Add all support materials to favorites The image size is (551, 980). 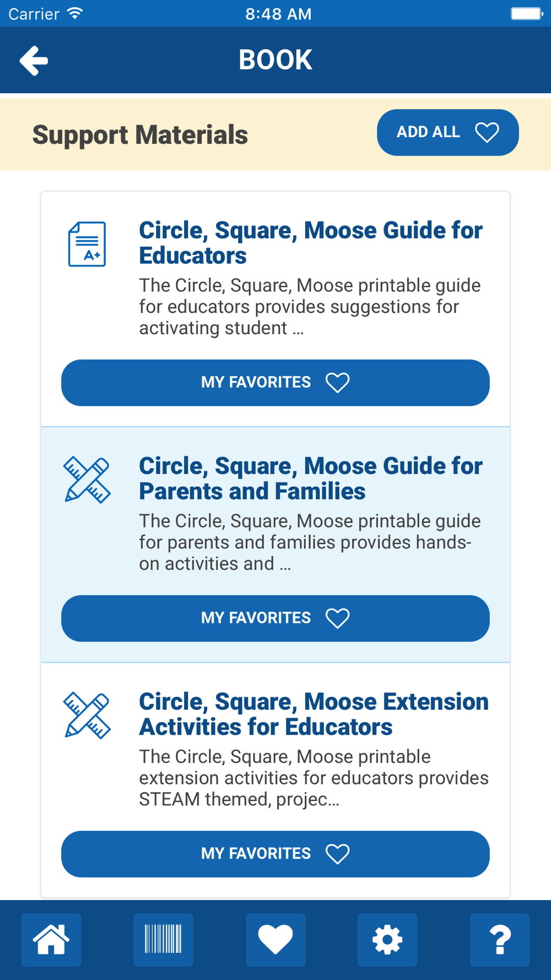(x=448, y=132)
